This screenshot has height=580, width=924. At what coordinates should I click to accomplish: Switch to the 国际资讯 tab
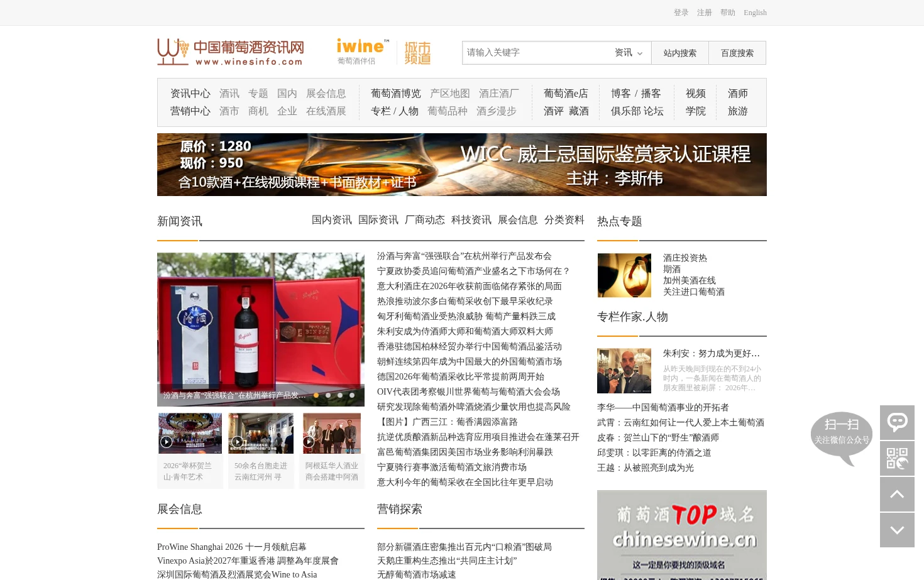point(378,220)
